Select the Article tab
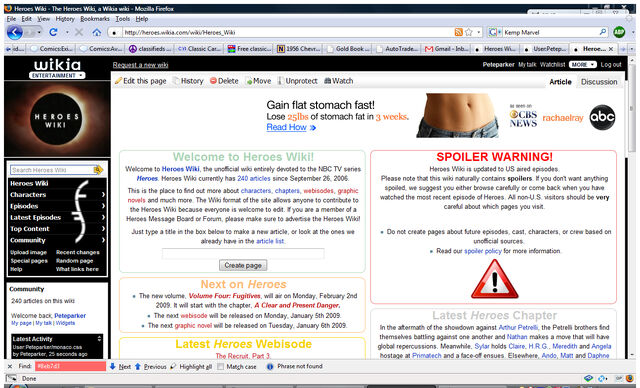This screenshot has width=640, height=388. (560, 82)
